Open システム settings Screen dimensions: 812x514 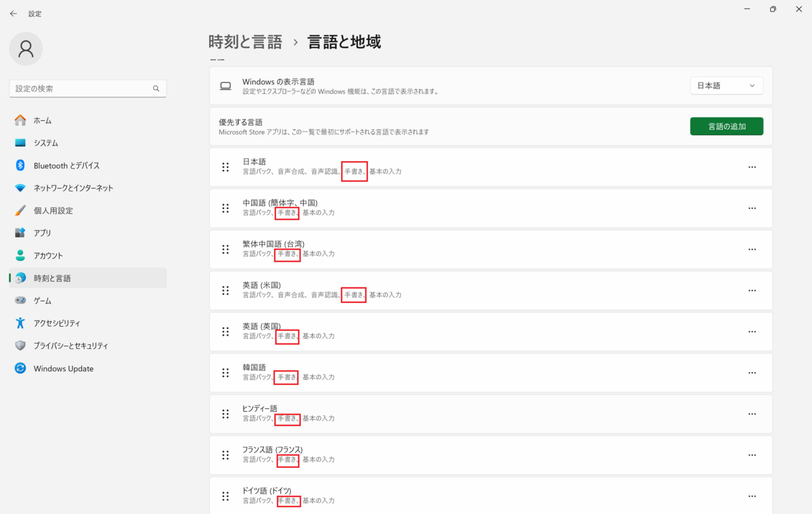point(88,143)
